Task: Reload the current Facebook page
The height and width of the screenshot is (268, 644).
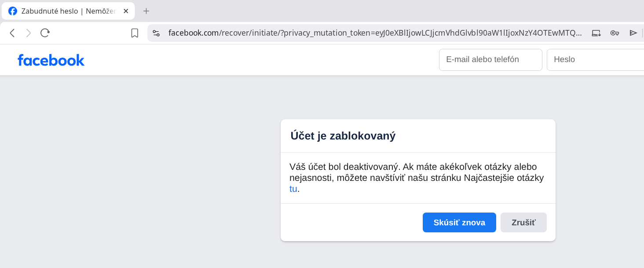Action: (x=45, y=33)
